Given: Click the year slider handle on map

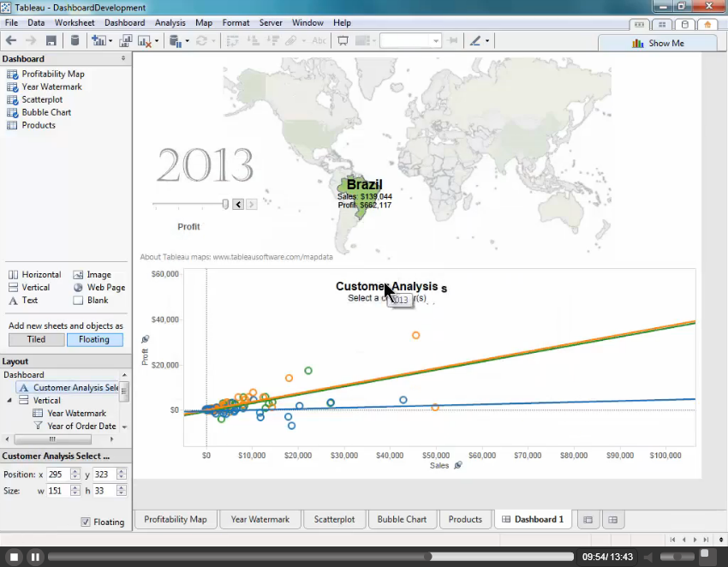Looking at the screenshot, I should tap(225, 204).
